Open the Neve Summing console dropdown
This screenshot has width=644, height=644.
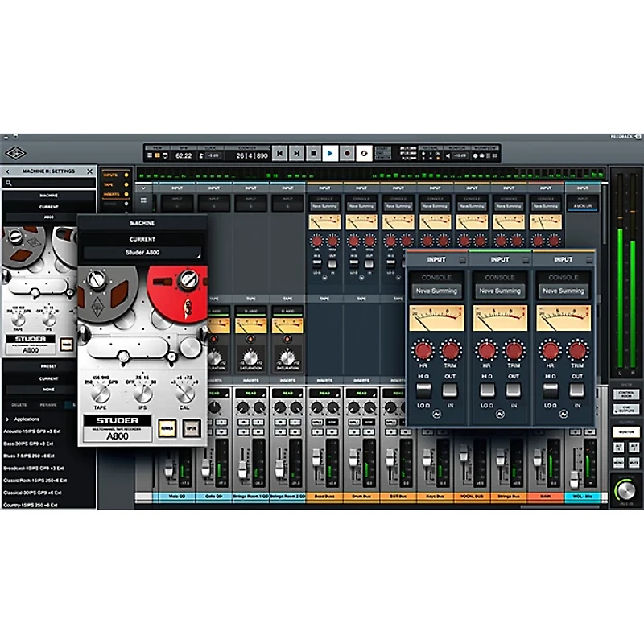[436, 290]
